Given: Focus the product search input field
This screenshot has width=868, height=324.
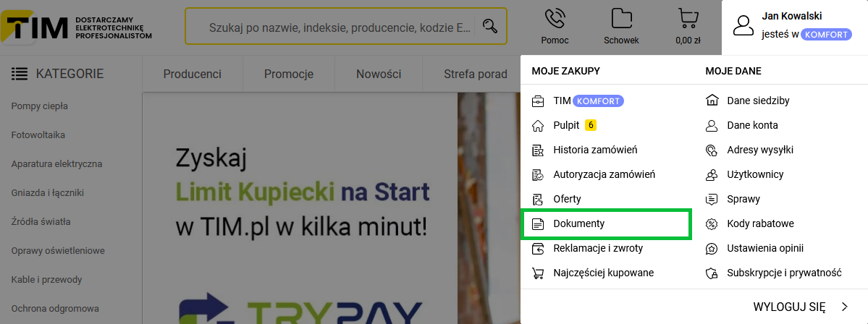Looking at the screenshot, I should [x=340, y=26].
